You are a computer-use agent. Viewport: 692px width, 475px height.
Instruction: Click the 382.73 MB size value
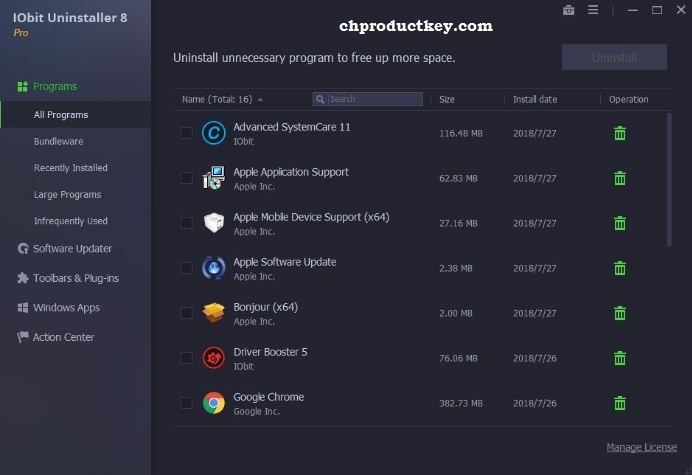point(461,403)
